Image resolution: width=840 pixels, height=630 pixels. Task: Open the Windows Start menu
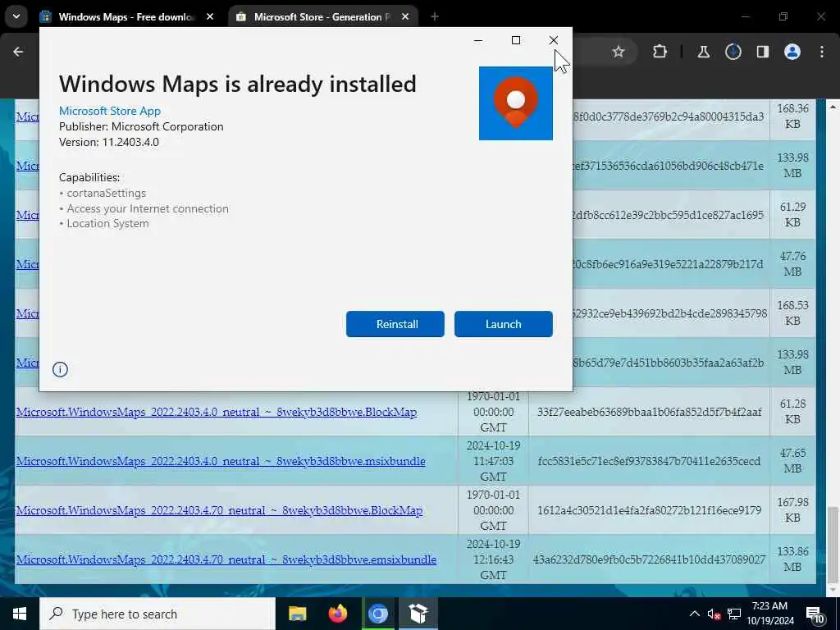coord(20,614)
